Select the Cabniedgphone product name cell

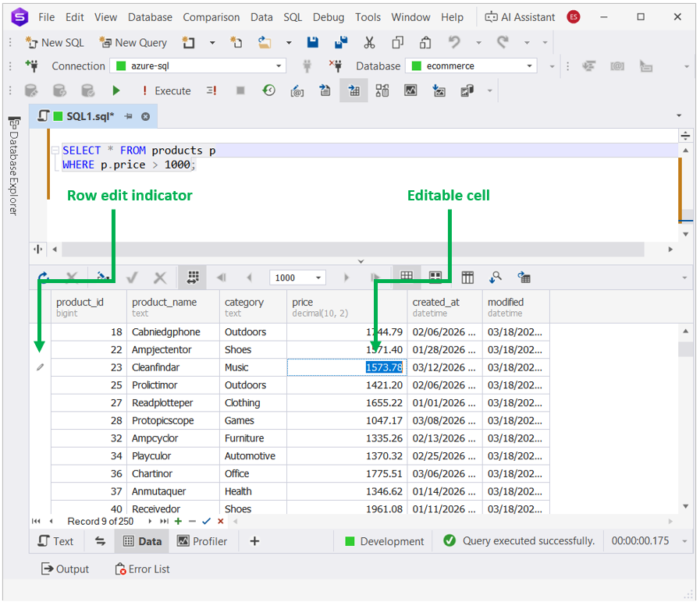173,332
